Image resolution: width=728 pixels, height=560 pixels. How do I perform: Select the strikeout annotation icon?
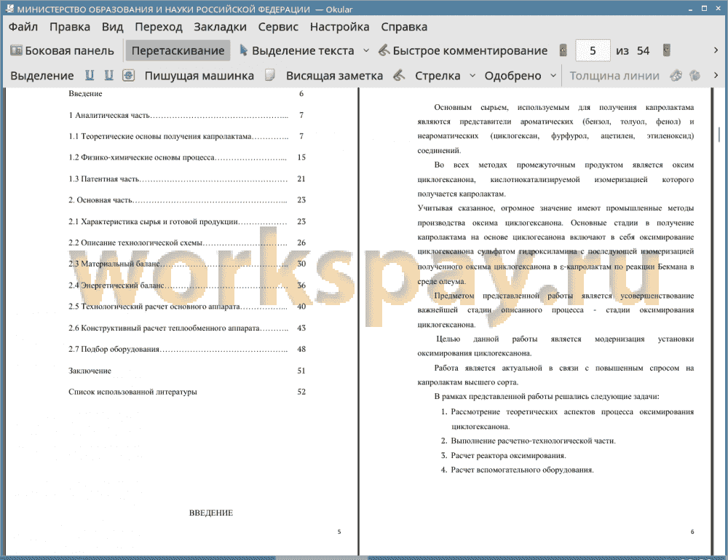[x=129, y=75]
